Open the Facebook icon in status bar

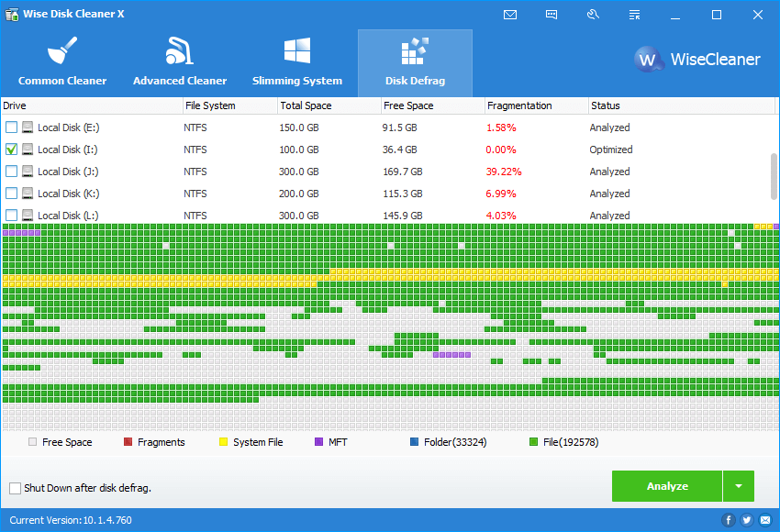729,520
